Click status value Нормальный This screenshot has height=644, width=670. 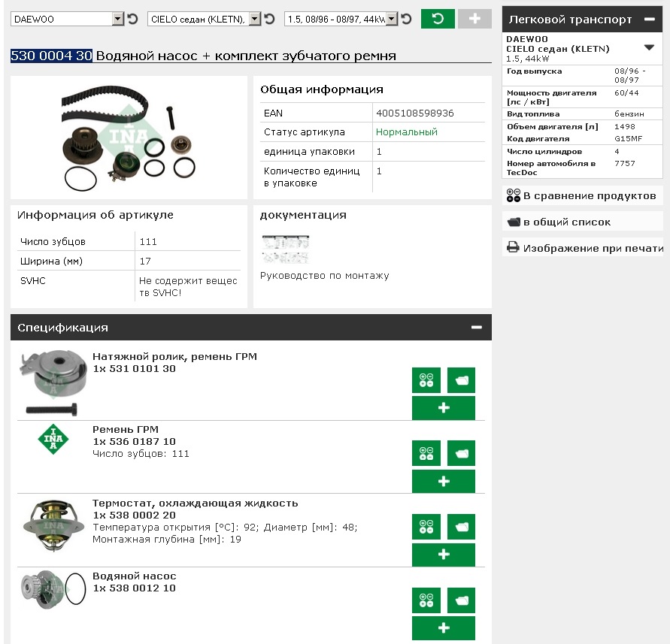point(406,132)
